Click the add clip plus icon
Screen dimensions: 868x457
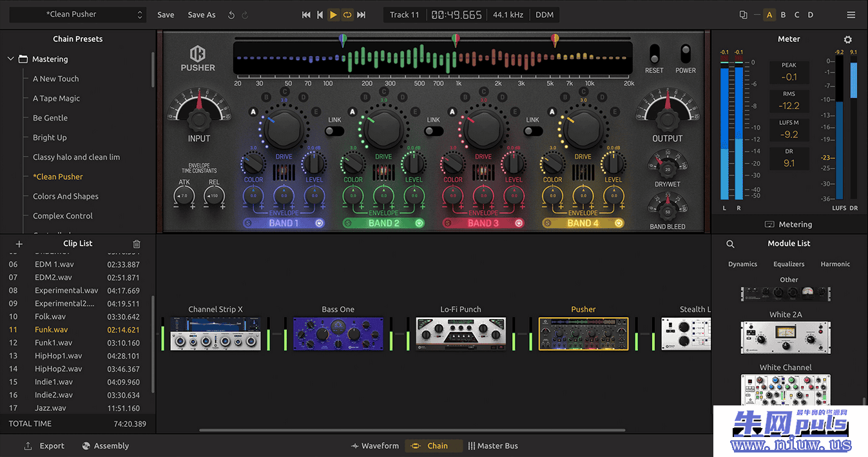coord(19,244)
